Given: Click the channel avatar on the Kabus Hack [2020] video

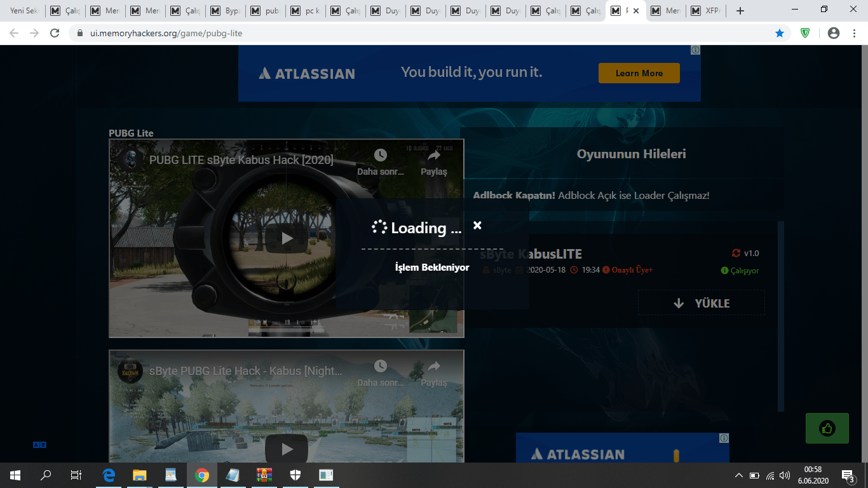Looking at the screenshot, I should click(x=130, y=160).
